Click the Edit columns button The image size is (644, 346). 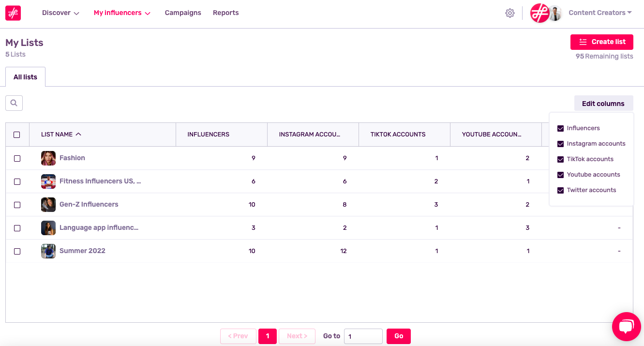point(603,103)
